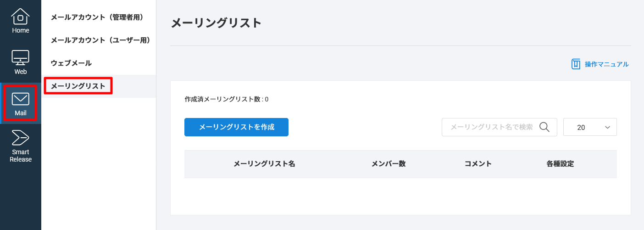Select メーリングリスト in the side menu
This screenshot has width=644, height=230.
click(x=78, y=86)
